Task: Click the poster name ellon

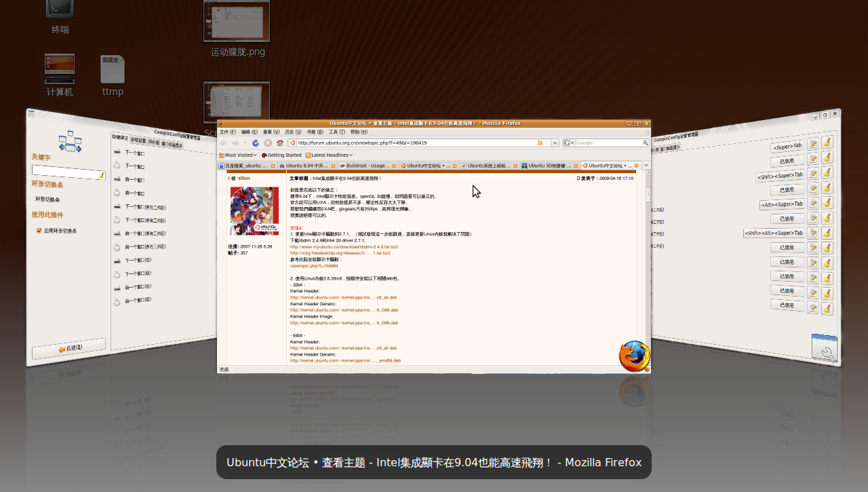Action: (244, 178)
